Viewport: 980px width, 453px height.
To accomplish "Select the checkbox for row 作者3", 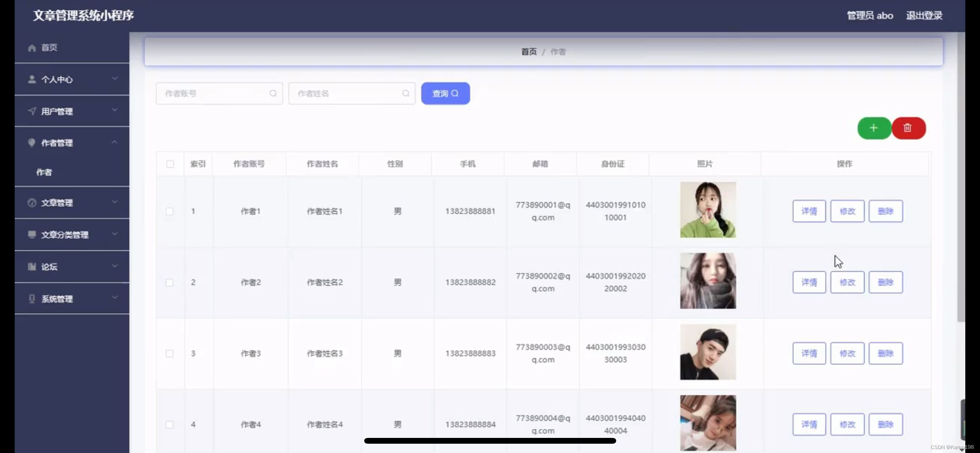I will click(170, 353).
